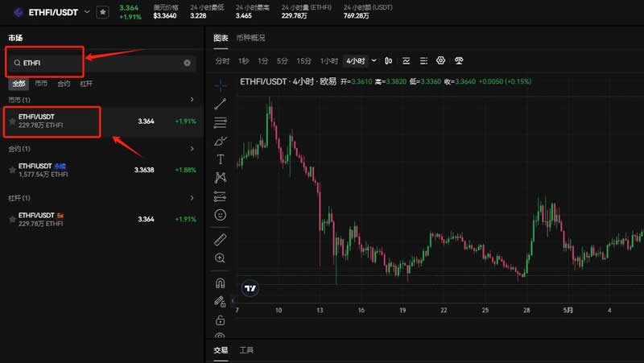Image resolution: width=644 pixels, height=363 pixels.
Task: Toggle lock all drawings
Action: (x=221, y=320)
